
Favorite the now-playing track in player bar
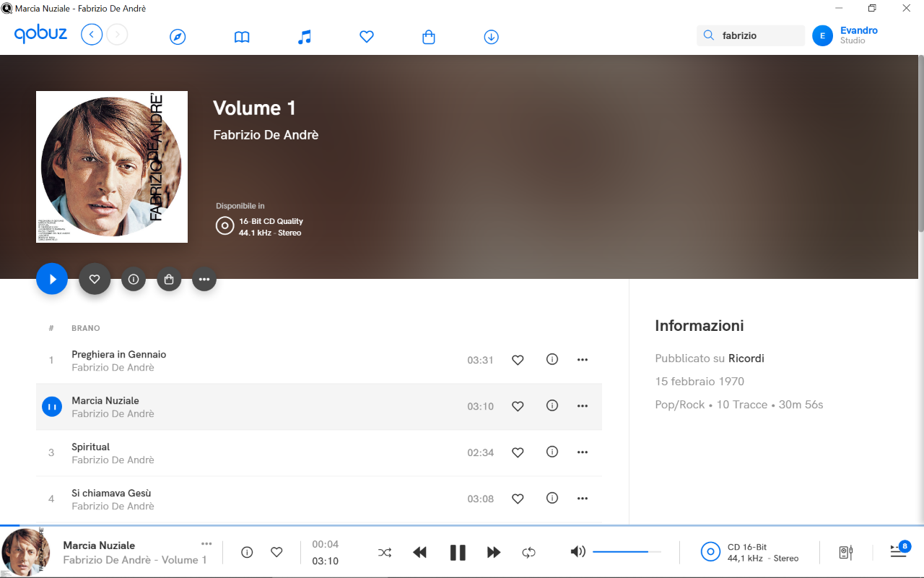[276, 552]
